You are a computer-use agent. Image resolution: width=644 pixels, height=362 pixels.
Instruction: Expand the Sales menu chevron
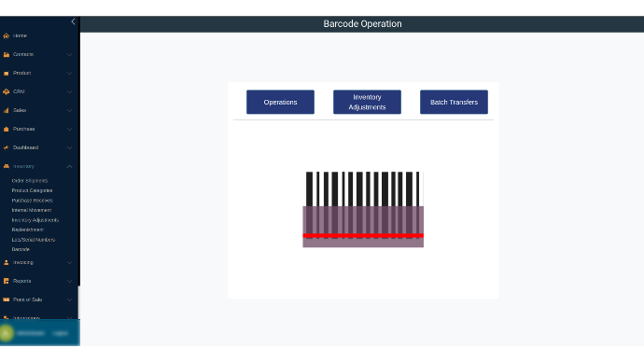tap(69, 110)
